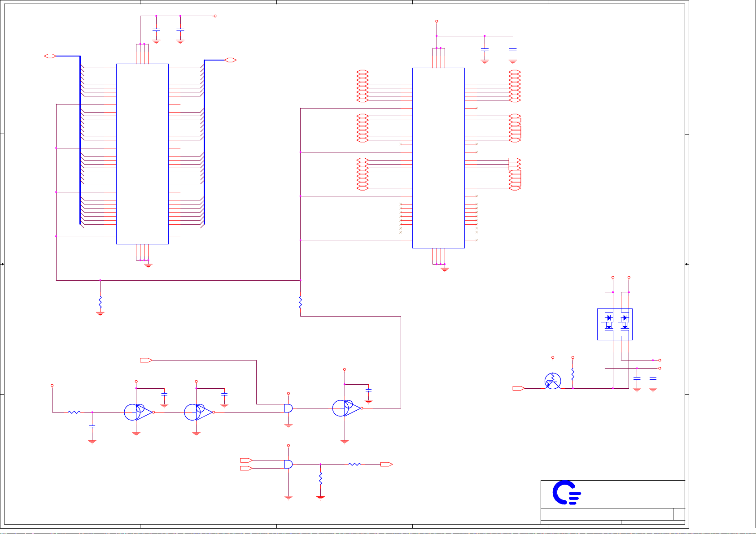Screen dimensions: 756x534
Task: Click power terminal feeding the RC filter
Action: 52,385
